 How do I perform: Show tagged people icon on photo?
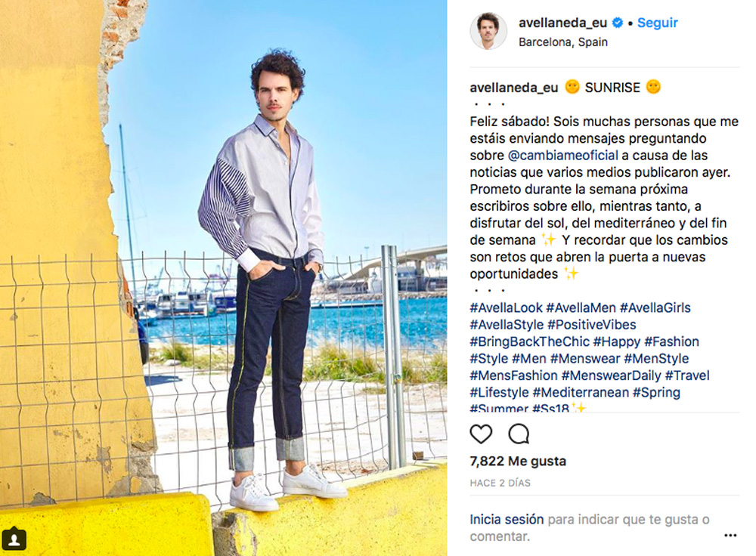coord(14,538)
